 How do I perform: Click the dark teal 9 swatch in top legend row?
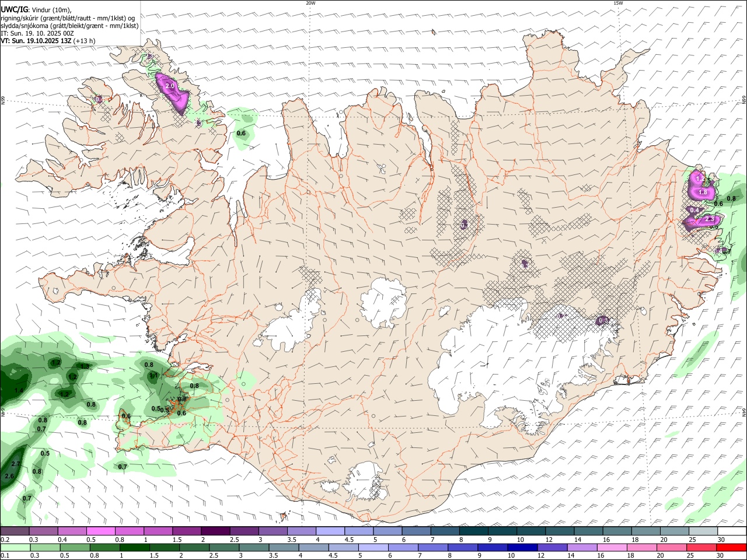click(473, 531)
